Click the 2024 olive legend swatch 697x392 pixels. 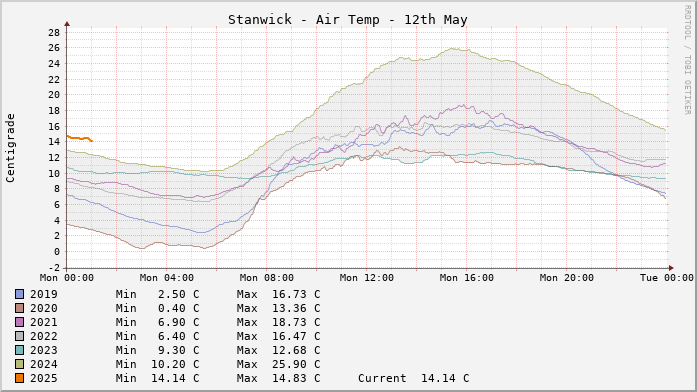(x=20, y=364)
